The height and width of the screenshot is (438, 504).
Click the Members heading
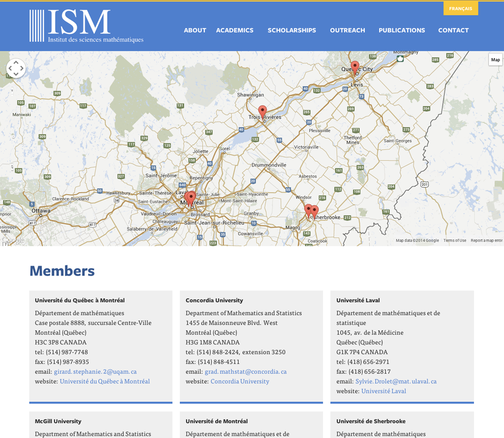(x=62, y=270)
